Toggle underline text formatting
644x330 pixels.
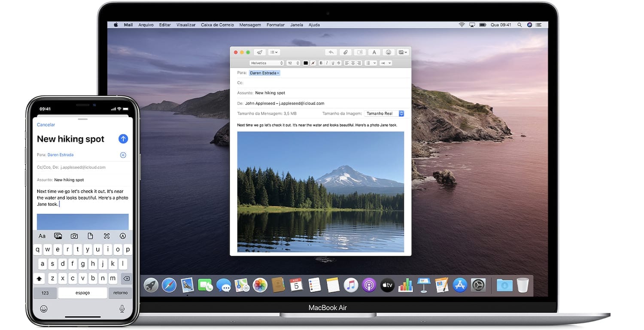(x=333, y=63)
